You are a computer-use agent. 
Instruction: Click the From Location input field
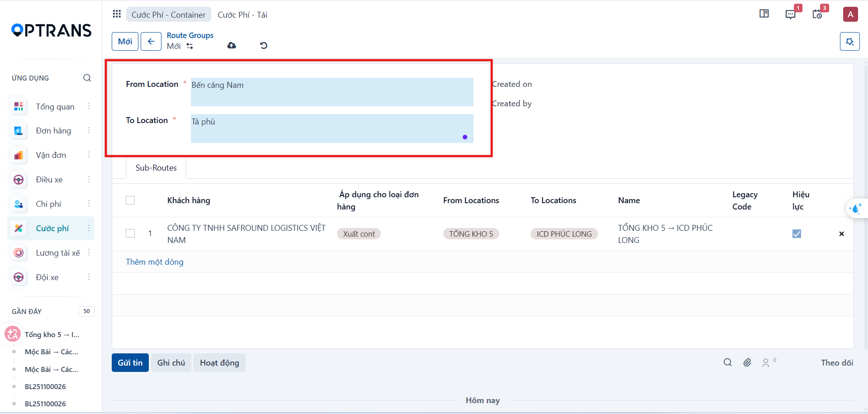(332, 92)
